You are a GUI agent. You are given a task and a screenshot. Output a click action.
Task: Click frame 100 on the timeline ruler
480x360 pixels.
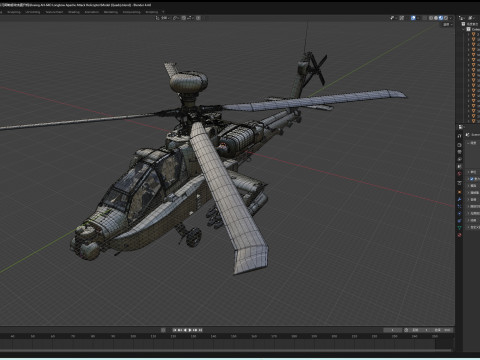click(133, 336)
